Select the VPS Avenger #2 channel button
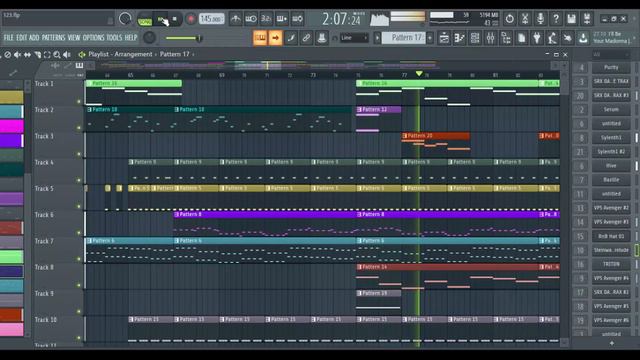640x360 pixels. pyautogui.click(x=611, y=208)
